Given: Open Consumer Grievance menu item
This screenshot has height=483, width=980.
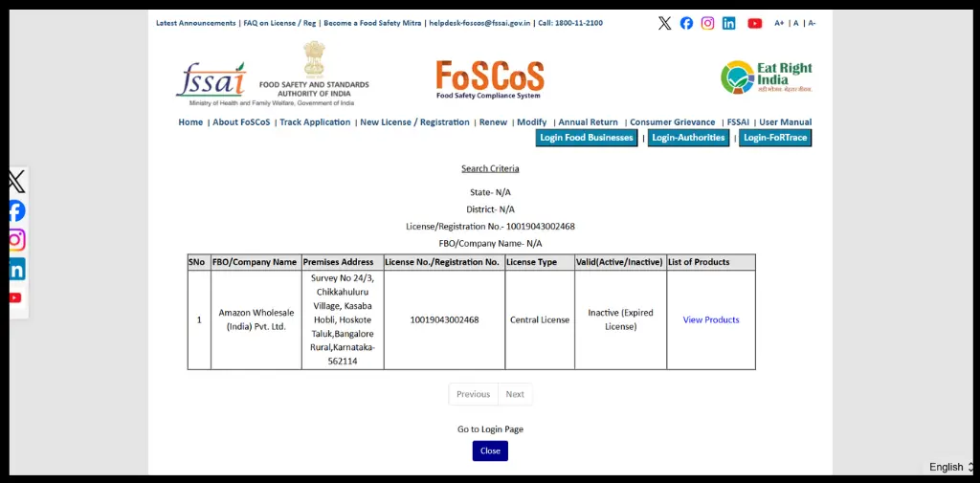Looking at the screenshot, I should pos(673,122).
